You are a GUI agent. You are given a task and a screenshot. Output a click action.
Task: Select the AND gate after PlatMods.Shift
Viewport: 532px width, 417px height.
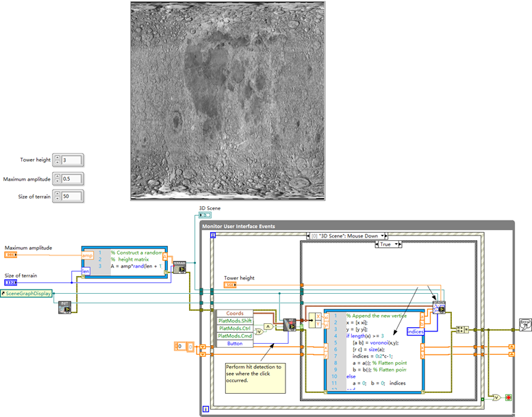(268, 327)
